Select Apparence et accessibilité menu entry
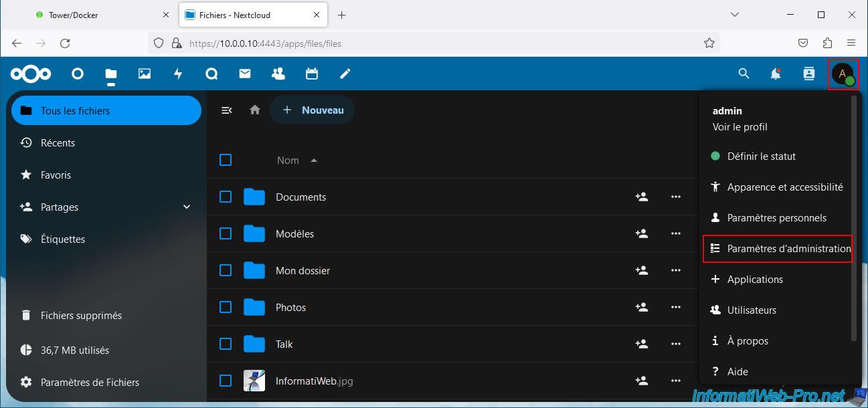Viewport: 868px width, 408px height. click(x=778, y=187)
